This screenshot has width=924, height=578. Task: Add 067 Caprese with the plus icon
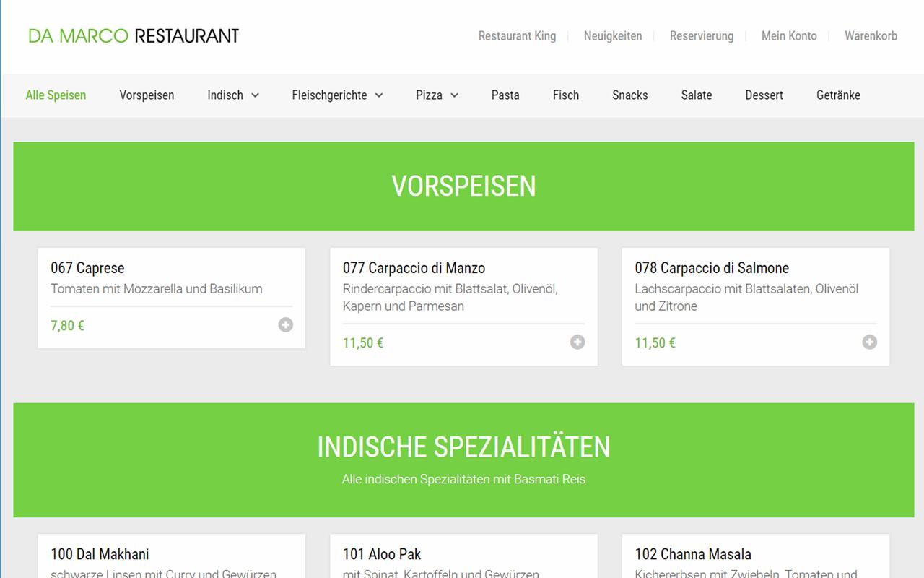click(x=286, y=325)
